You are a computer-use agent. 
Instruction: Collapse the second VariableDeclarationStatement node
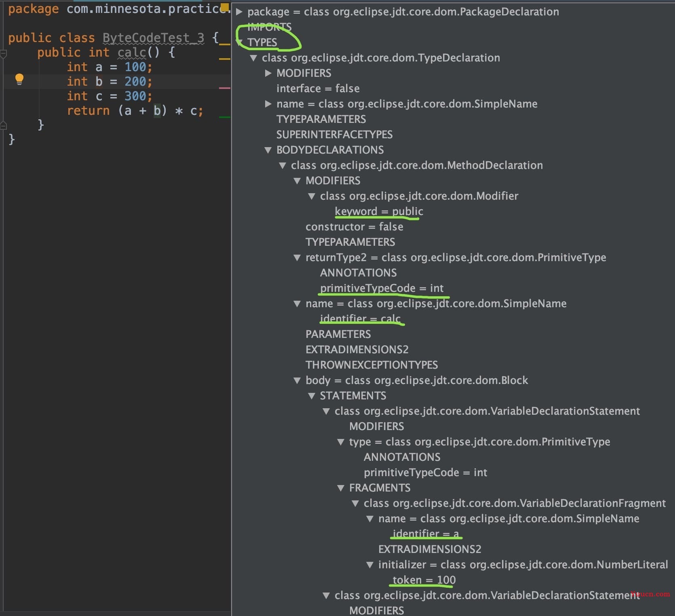326,595
